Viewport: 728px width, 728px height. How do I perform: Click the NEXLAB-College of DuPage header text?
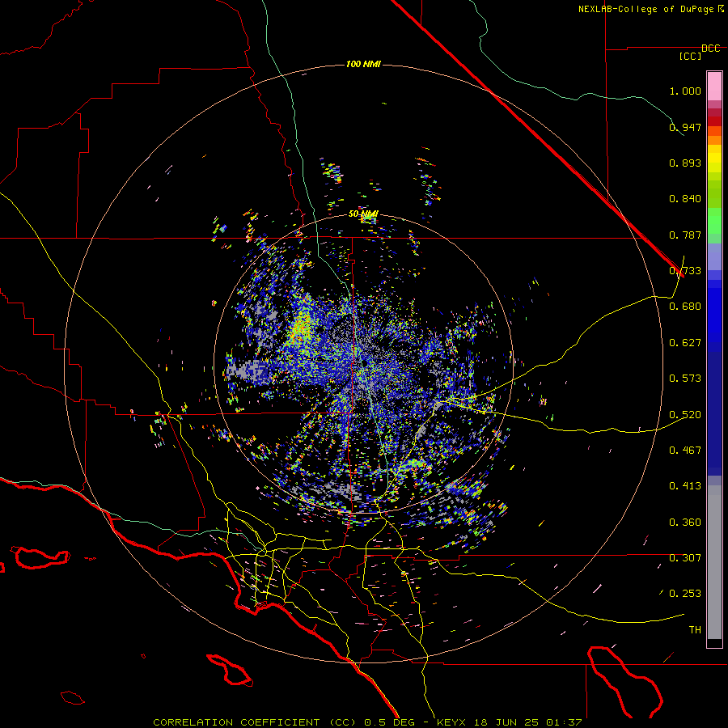(646, 9)
